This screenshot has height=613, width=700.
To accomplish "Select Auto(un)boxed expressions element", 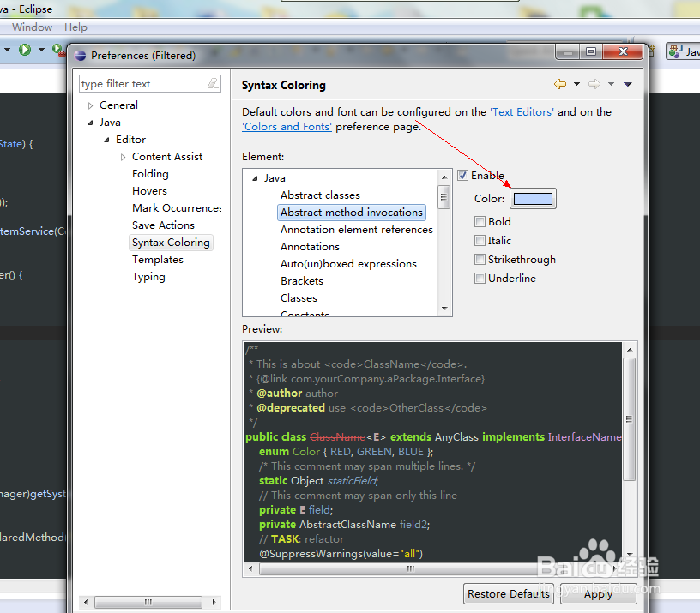I will 348,264.
